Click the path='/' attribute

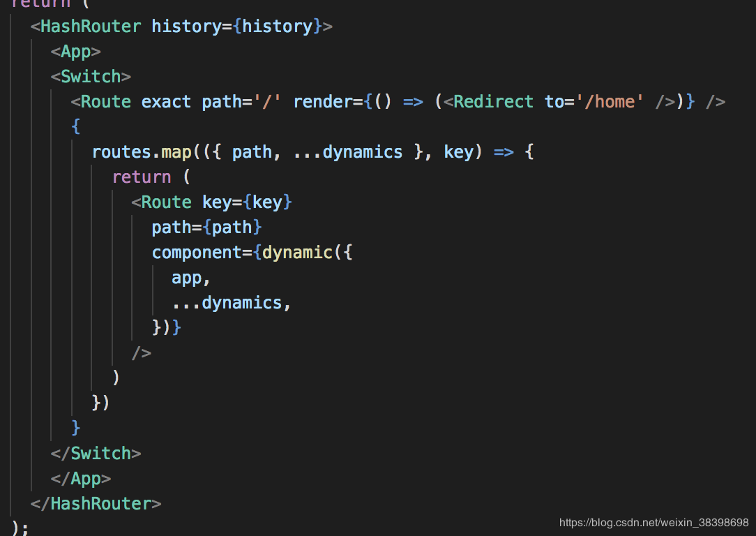coord(241,102)
